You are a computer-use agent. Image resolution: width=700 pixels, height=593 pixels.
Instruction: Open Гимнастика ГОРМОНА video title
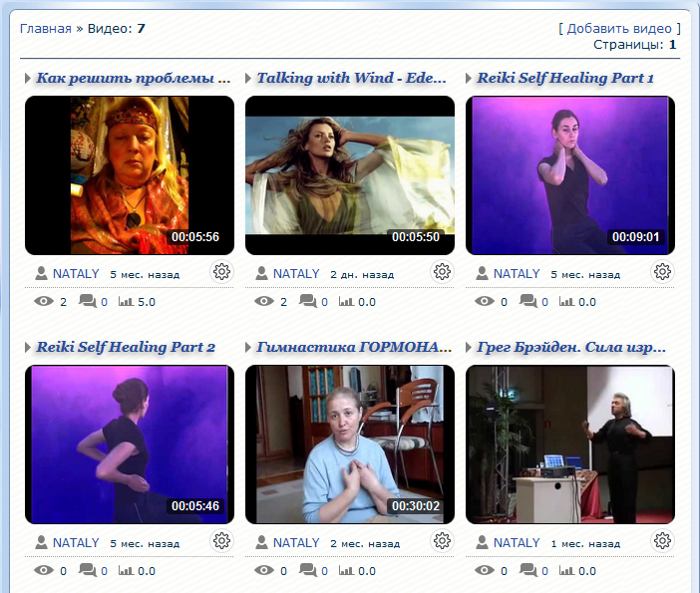pos(354,347)
